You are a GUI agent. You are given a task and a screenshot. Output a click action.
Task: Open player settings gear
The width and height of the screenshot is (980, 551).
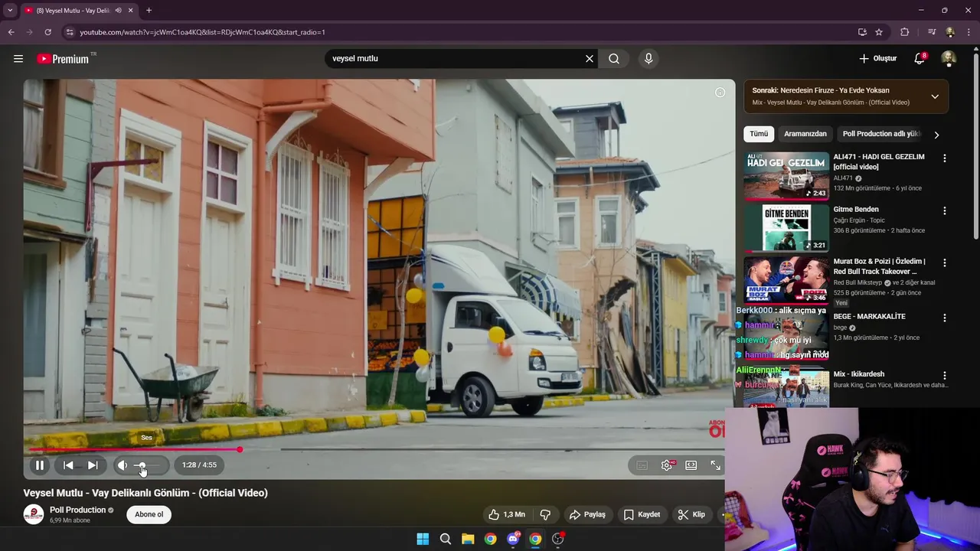click(667, 465)
